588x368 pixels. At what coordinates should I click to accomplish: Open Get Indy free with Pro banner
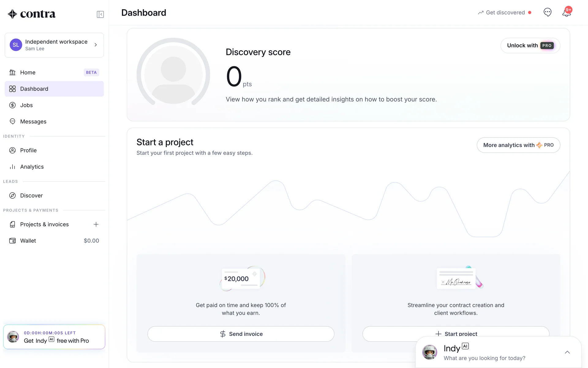54,337
